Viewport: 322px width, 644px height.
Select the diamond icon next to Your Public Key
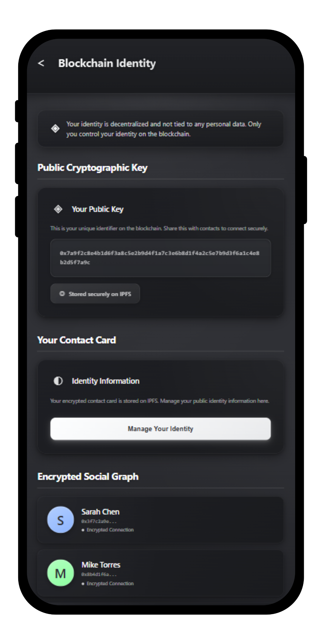pyautogui.click(x=58, y=209)
